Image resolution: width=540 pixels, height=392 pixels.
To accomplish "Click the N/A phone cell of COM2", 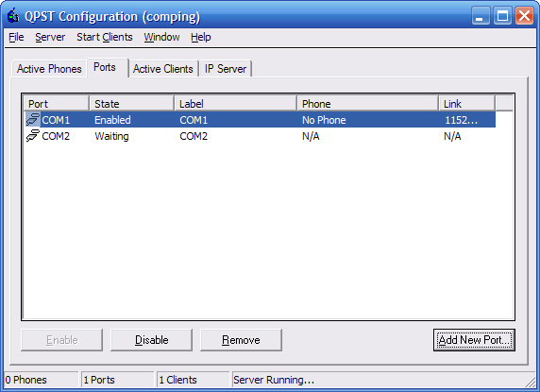I will (x=311, y=136).
